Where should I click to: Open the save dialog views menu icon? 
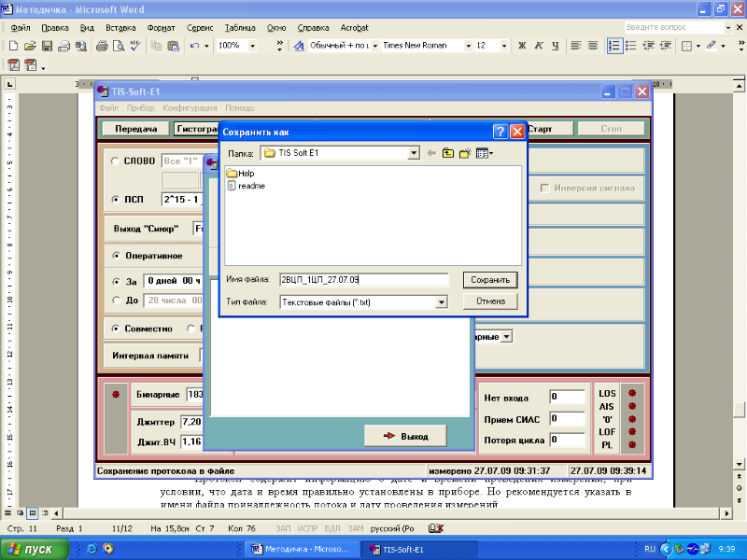484,153
